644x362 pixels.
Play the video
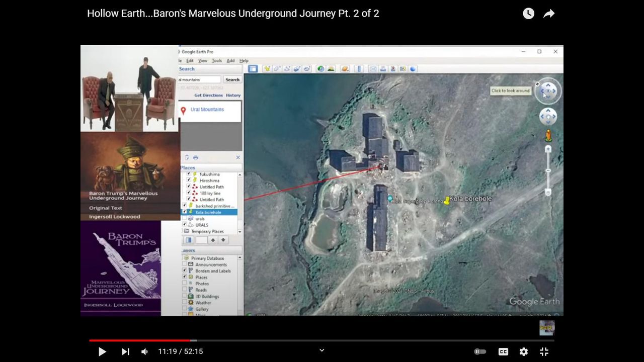point(102,352)
